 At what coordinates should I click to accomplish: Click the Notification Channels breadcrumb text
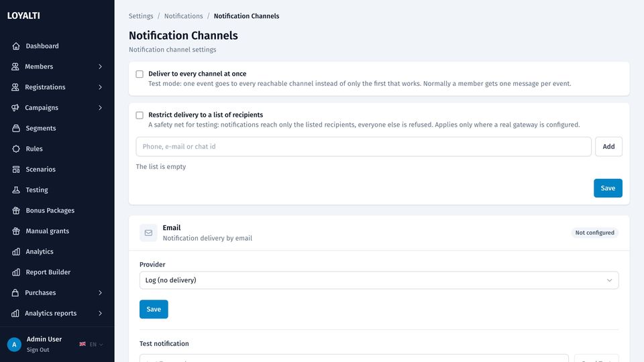point(246,16)
